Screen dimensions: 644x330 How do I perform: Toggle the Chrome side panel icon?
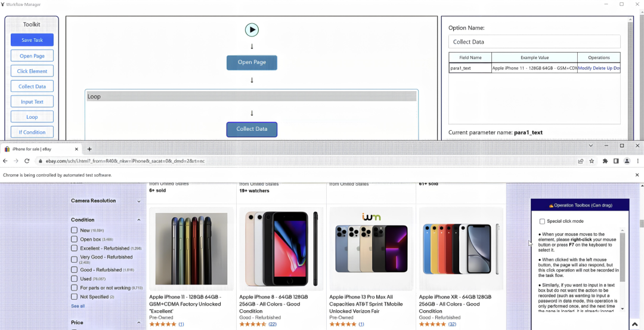(x=616, y=161)
